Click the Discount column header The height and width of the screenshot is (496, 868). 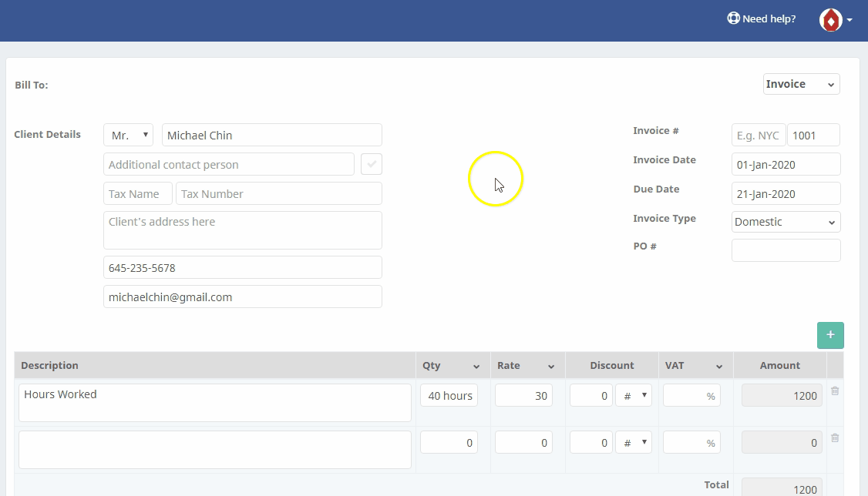pyautogui.click(x=612, y=366)
